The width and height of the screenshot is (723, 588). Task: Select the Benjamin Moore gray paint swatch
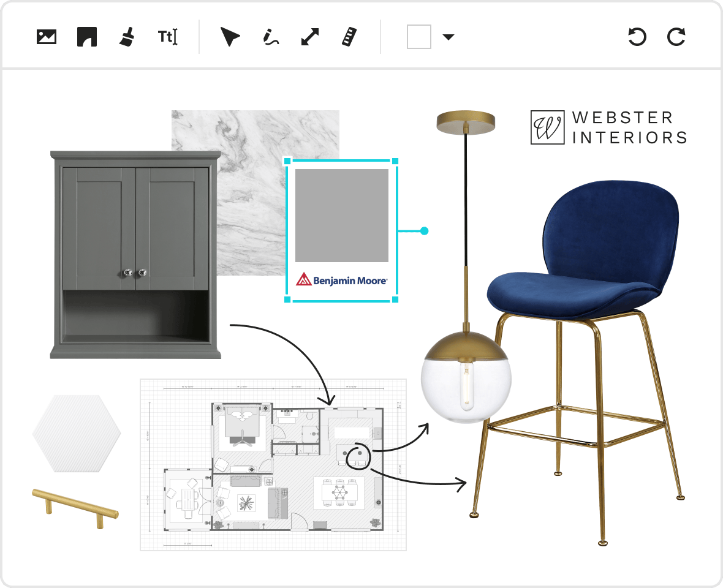click(341, 216)
